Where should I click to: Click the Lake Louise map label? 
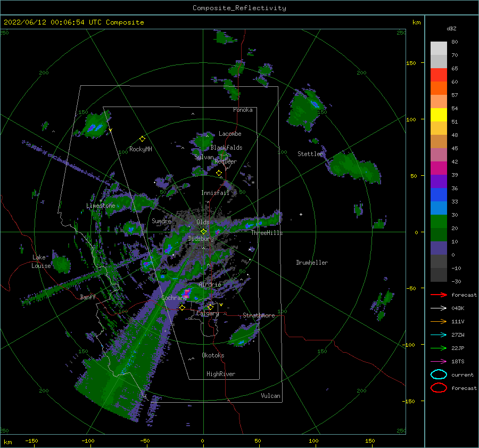tap(42, 262)
